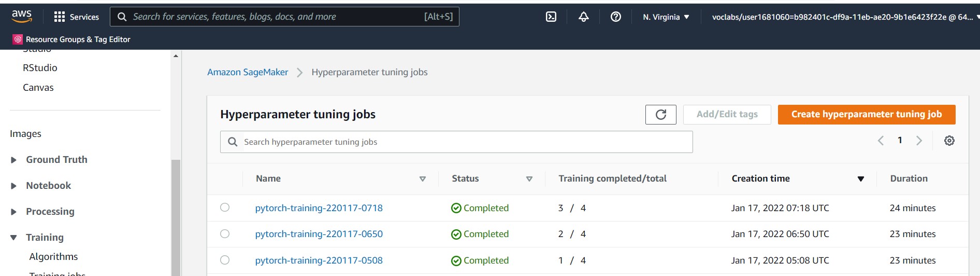Open the AWS home logo
Image resolution: width=980 pixels, height=276 pixels.
pyautogui.click(x=22, y=17)
